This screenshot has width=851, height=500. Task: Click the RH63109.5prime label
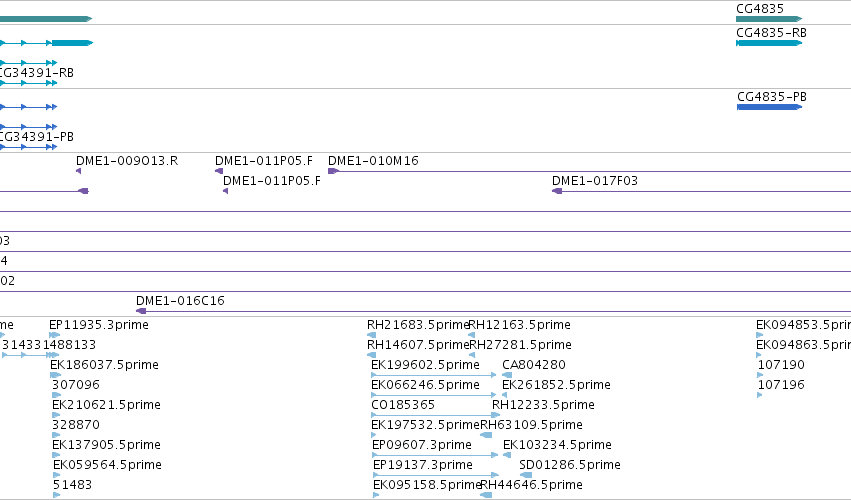click(x=531, y=425)
